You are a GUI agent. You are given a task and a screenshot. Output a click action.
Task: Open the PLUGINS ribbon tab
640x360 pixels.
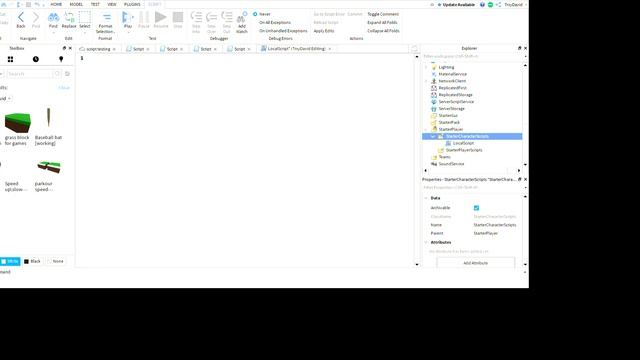(132, 4)
